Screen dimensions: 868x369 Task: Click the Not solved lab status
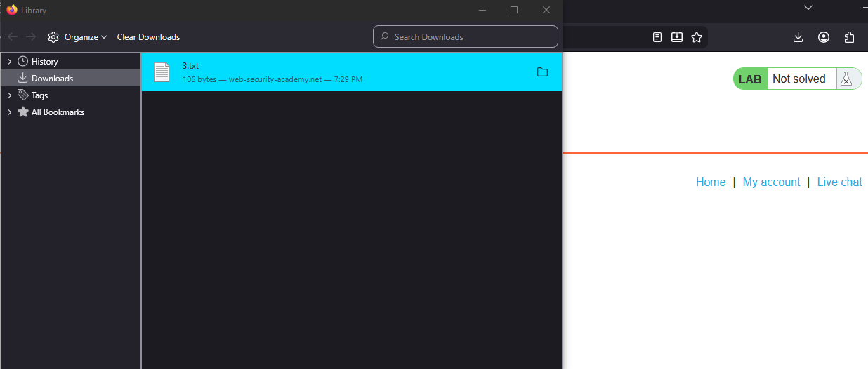tap(799, 79)
